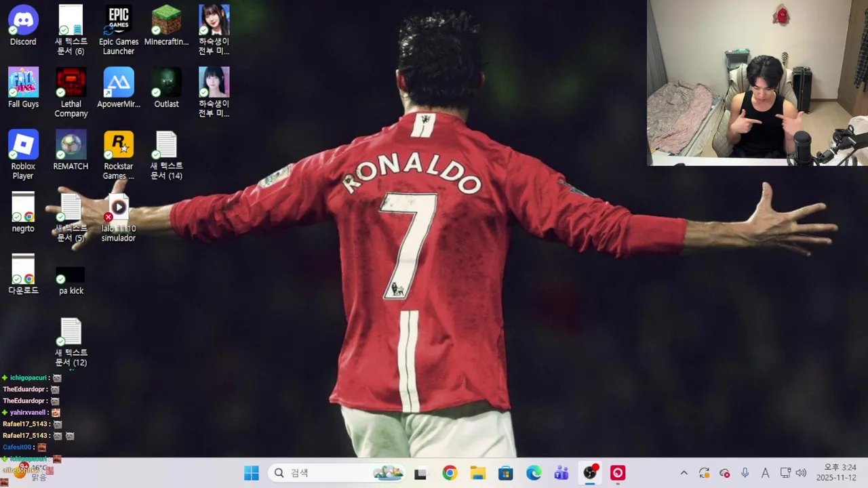Launch Epic Games Launcher shortcut

[119, 30]
